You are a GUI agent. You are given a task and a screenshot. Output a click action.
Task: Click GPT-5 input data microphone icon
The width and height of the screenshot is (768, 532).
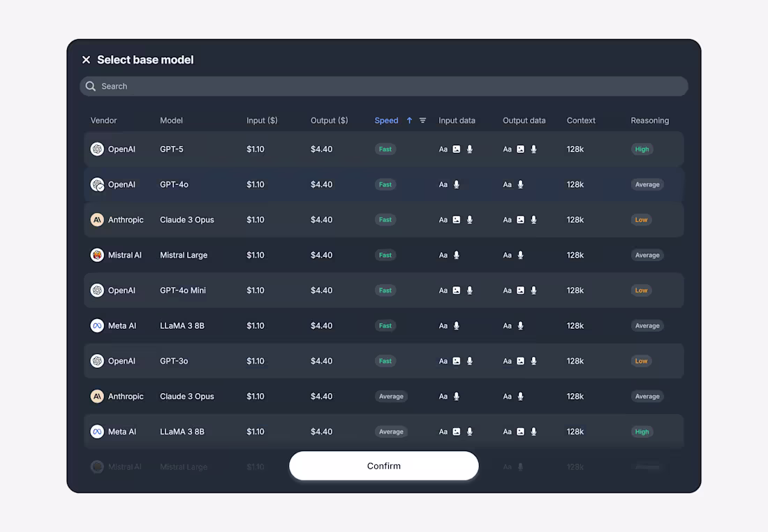pos(470,149)
